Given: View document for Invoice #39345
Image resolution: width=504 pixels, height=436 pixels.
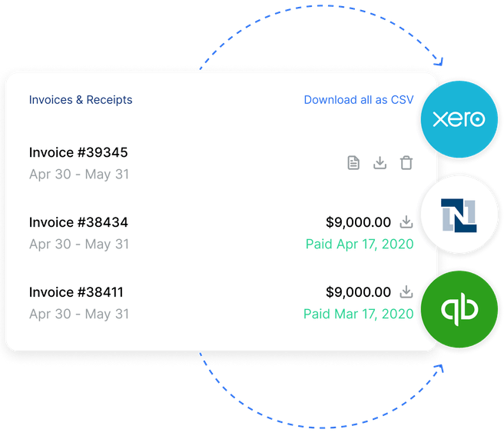Looking at the screenshot, I should (x=353, y=162).
